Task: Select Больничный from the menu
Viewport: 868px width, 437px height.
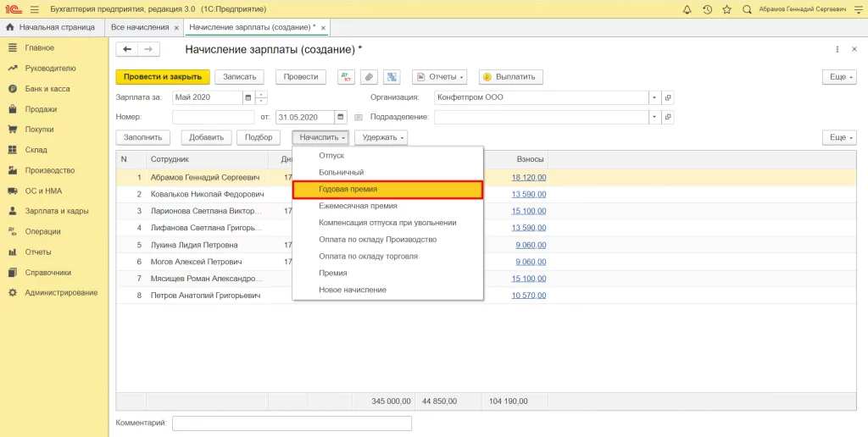Action: point(341,172)
